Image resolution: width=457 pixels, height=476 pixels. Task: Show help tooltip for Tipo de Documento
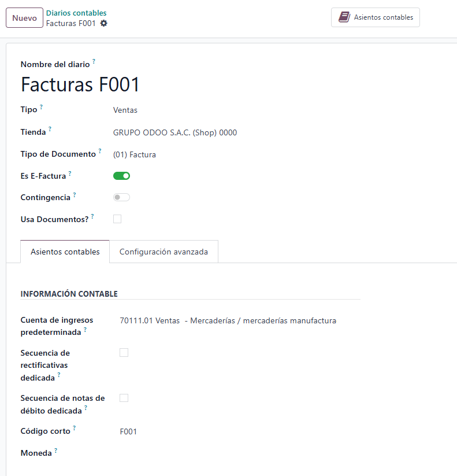[100, 151]
